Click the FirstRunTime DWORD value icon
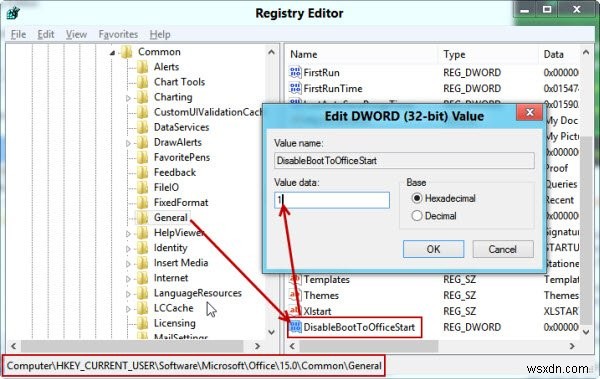The image size is (600, 379). pyautogui.click(x=295, y=88)
